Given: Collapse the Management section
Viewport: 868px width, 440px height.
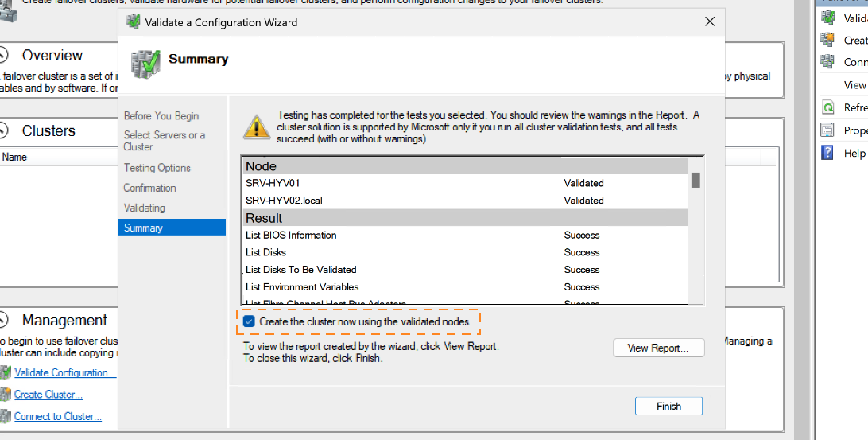Looking at the screenshot, I should (x=3, y=320).
